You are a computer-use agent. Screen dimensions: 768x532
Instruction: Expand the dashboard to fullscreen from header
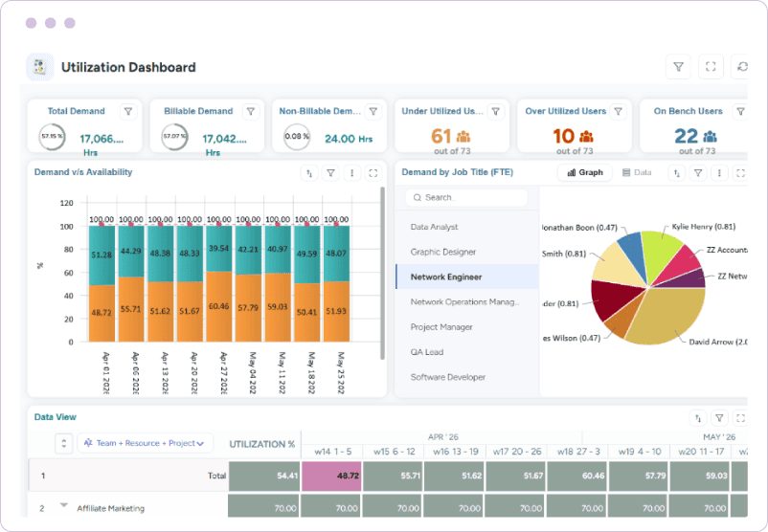711,67
